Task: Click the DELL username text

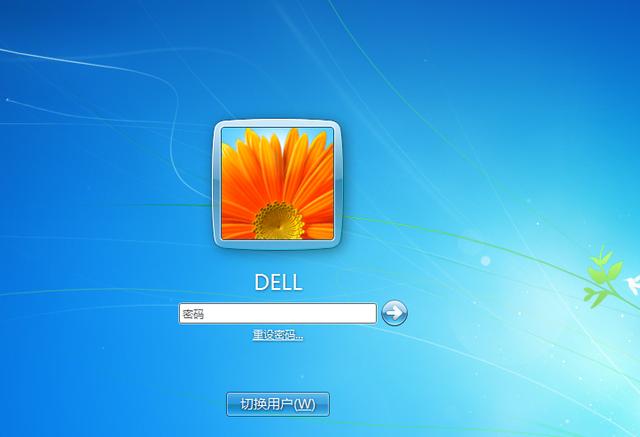Action: [x=278, y=282]
